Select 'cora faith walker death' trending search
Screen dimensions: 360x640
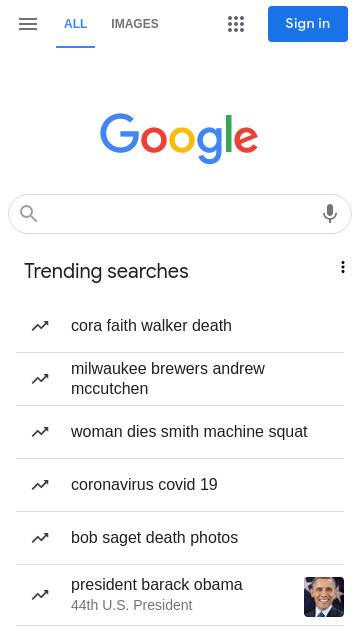(180, 326)
